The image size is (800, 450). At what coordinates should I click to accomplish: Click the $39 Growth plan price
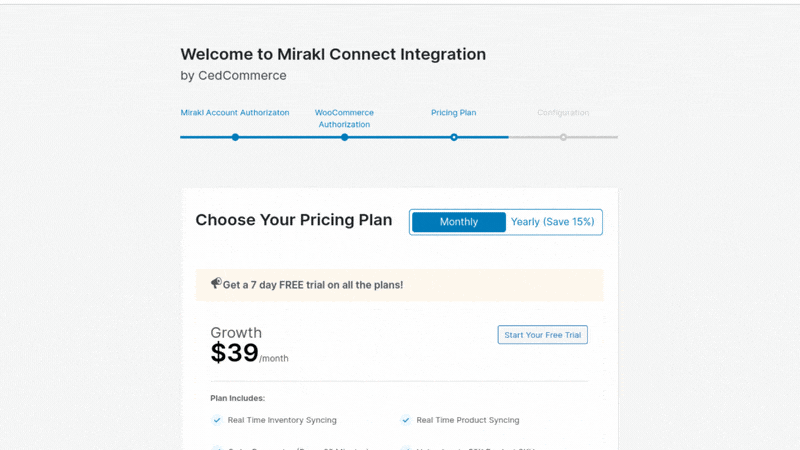(235, 353)
